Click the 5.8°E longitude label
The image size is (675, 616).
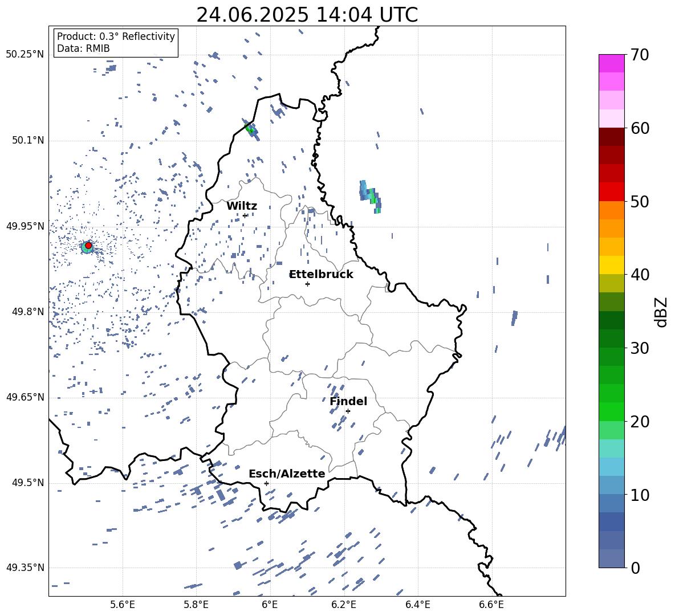[196, 605]
